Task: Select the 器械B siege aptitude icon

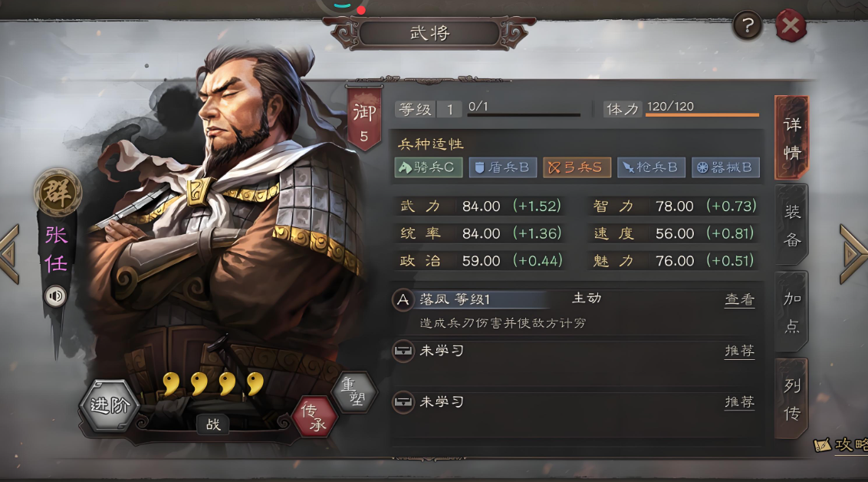Action: point(725,167)
